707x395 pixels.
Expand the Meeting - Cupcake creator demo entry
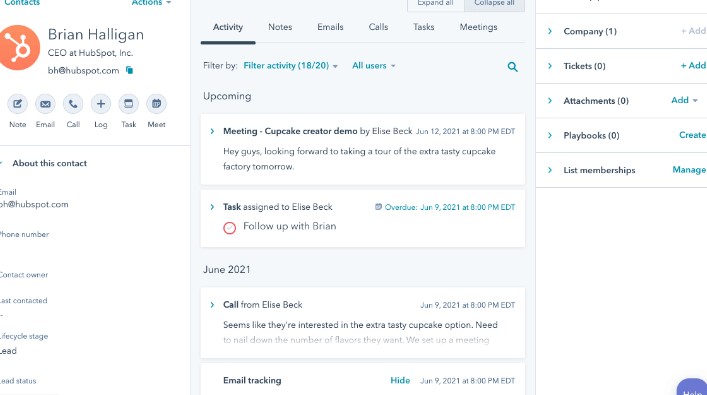coord(212,131)
